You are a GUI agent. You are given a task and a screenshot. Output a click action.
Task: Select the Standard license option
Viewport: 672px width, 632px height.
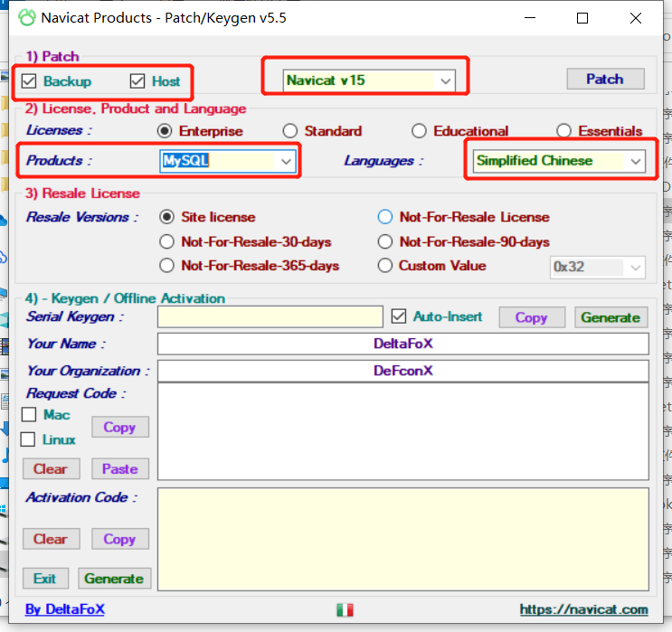pyautogui.click(x=290, y=131)
